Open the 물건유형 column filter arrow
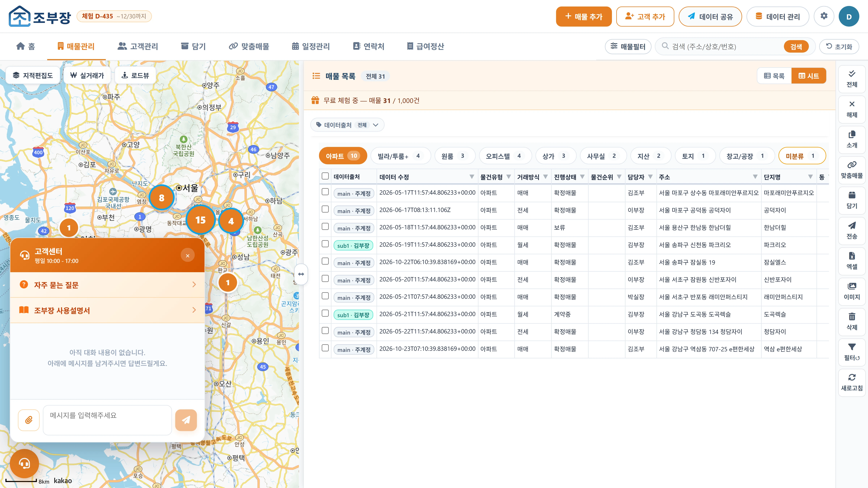 509,177
